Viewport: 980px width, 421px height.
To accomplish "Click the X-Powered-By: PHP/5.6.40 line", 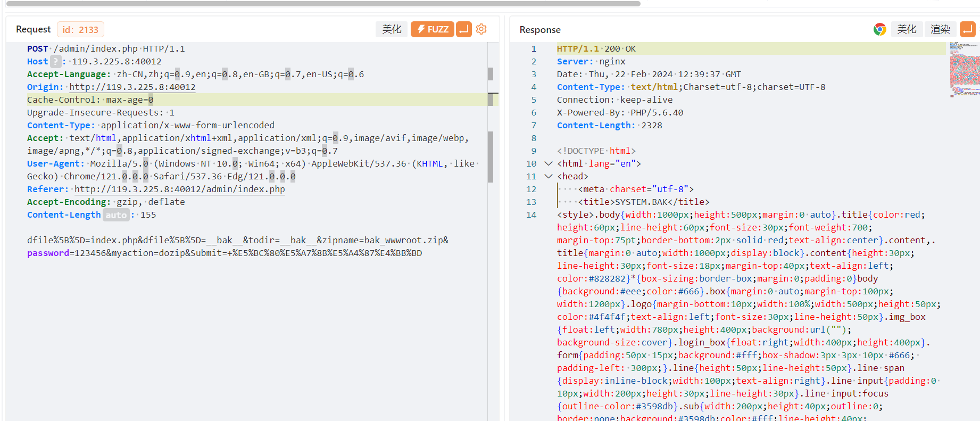I will [x=620, y=112].
